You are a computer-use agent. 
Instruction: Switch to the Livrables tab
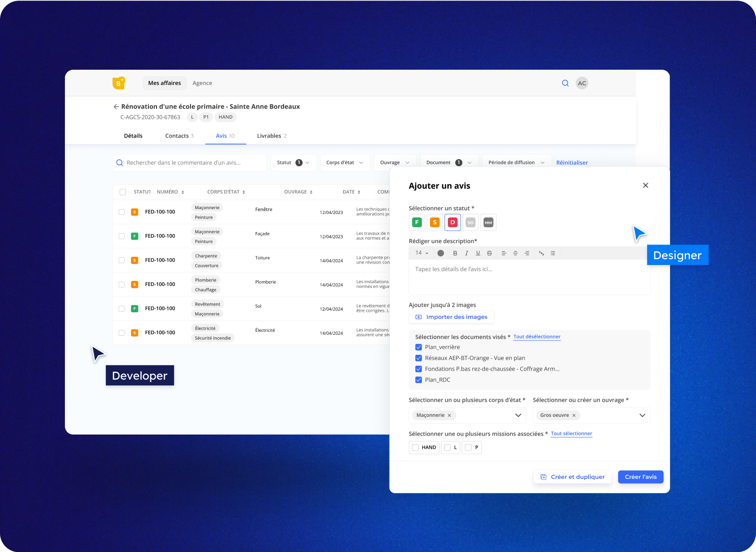tap(271, 136)
